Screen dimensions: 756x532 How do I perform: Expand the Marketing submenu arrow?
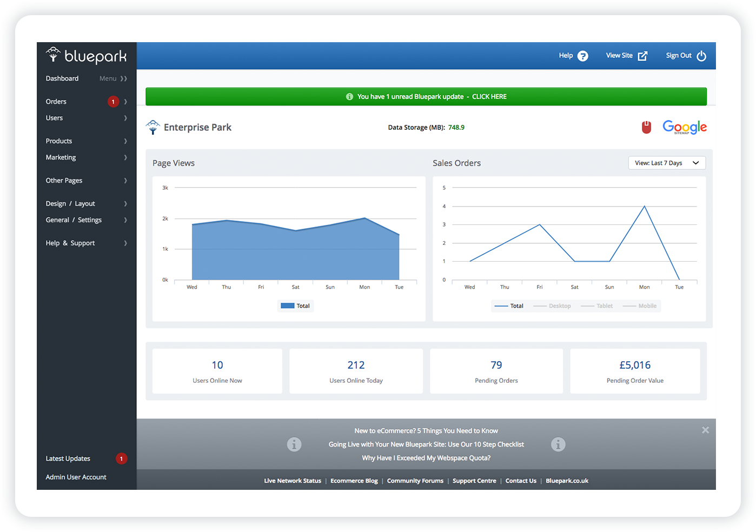coord(125,157)
